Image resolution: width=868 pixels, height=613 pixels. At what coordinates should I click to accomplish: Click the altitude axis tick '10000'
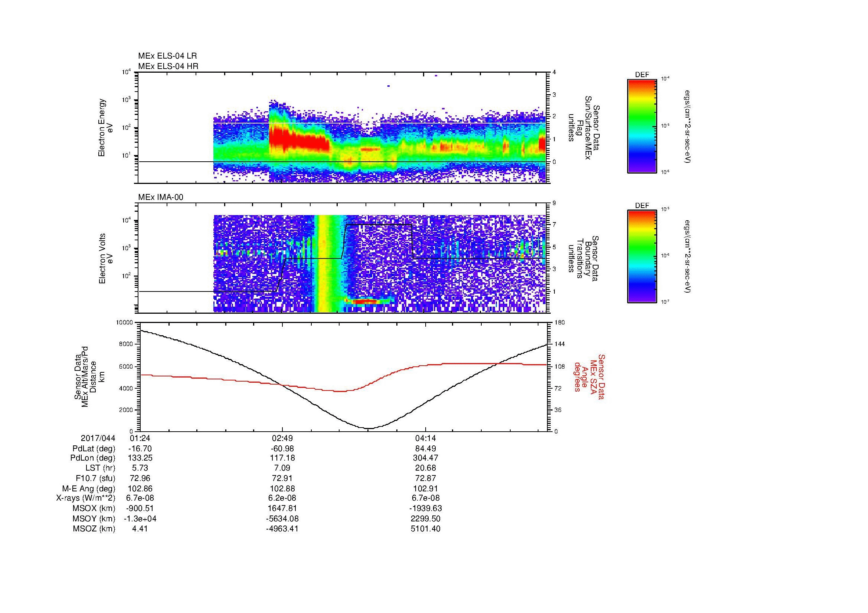124,323
